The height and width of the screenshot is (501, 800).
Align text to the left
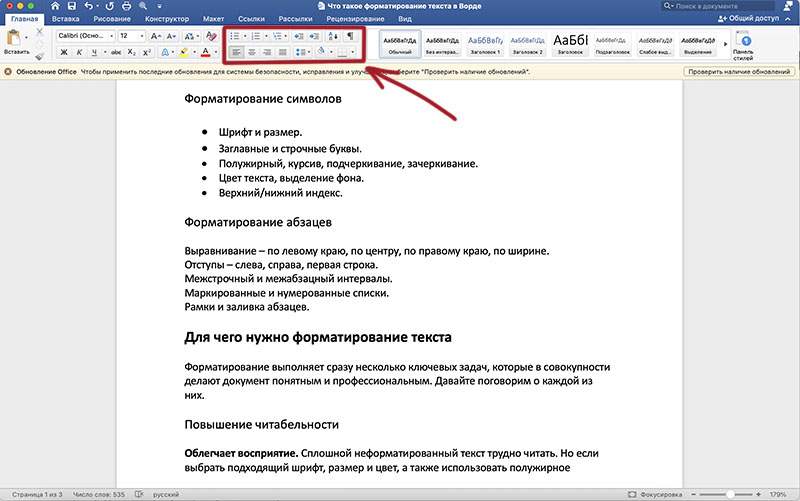(x=236, y=52)
